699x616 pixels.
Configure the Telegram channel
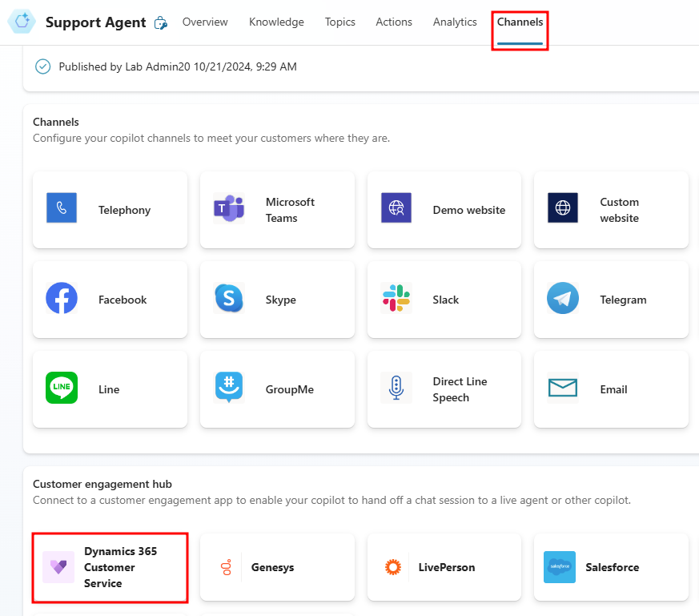pos(611,299)
